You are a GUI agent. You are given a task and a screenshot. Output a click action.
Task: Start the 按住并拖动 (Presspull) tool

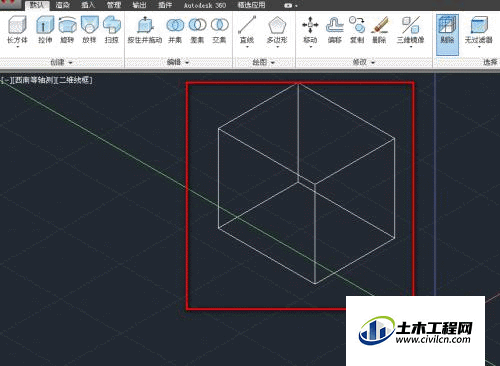[145, 29]
